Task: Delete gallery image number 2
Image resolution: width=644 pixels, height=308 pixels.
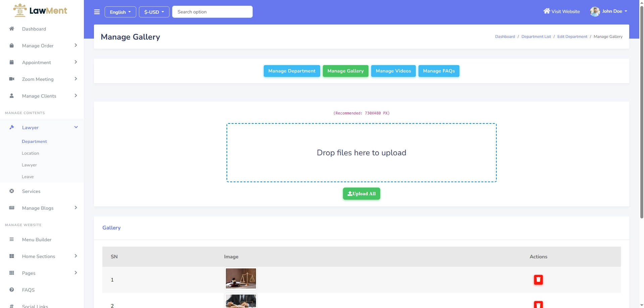Action: coord(538,304)
